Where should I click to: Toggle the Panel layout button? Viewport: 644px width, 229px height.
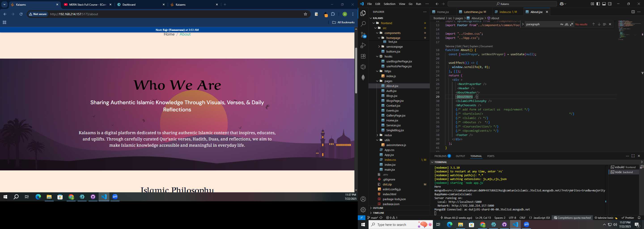coord(604,4)
